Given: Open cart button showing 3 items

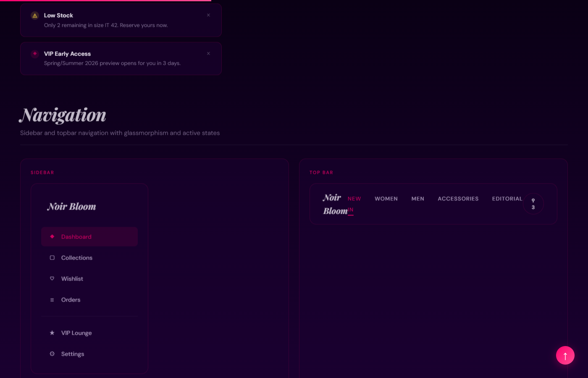Looking at the screenshot, I should click(x=533, y=204).
